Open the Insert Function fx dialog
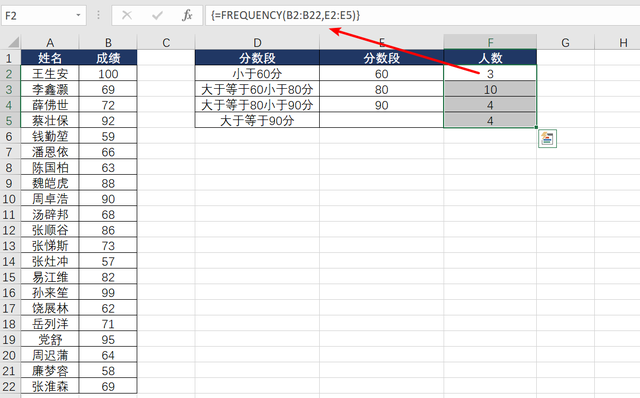The image size is (640, 398). (187, 16)
